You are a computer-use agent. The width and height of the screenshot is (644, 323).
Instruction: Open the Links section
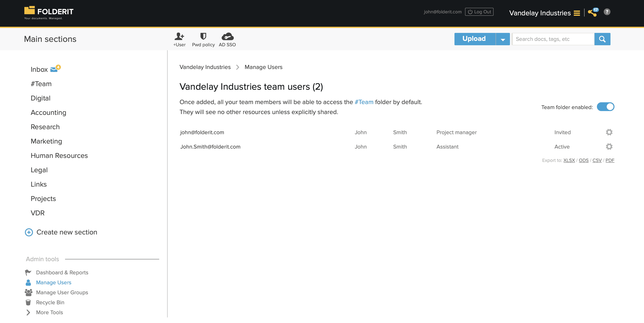pos(39,184)
